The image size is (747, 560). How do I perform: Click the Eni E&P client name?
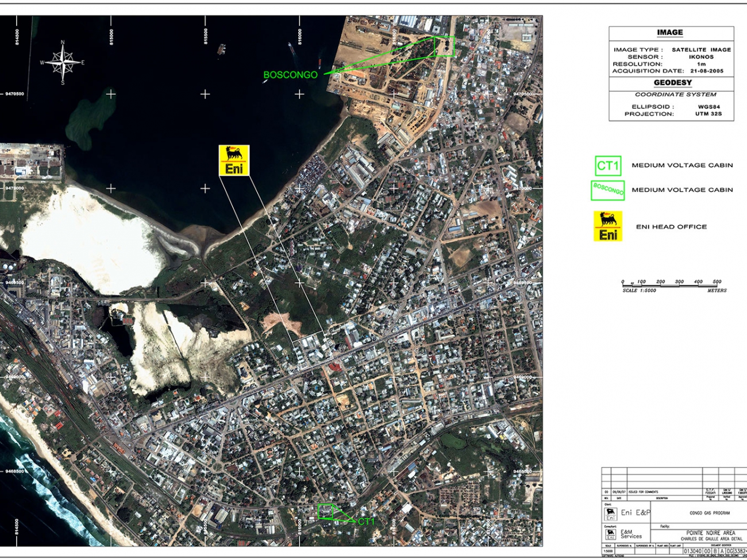point(636,513)
